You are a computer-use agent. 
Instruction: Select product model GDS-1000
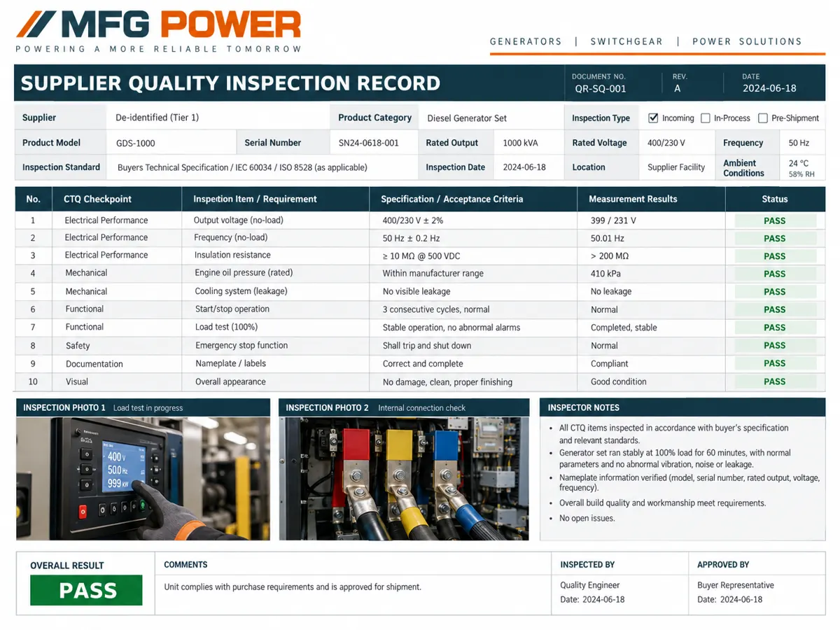[136, 143]
